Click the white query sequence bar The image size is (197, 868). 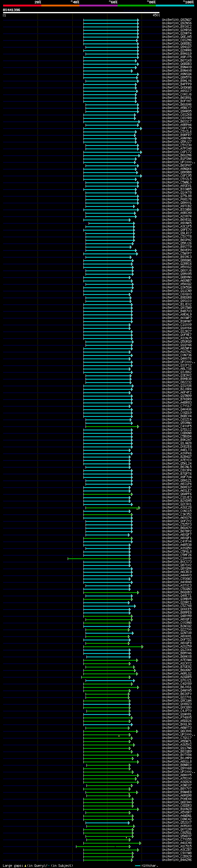(x=81, y=12)
